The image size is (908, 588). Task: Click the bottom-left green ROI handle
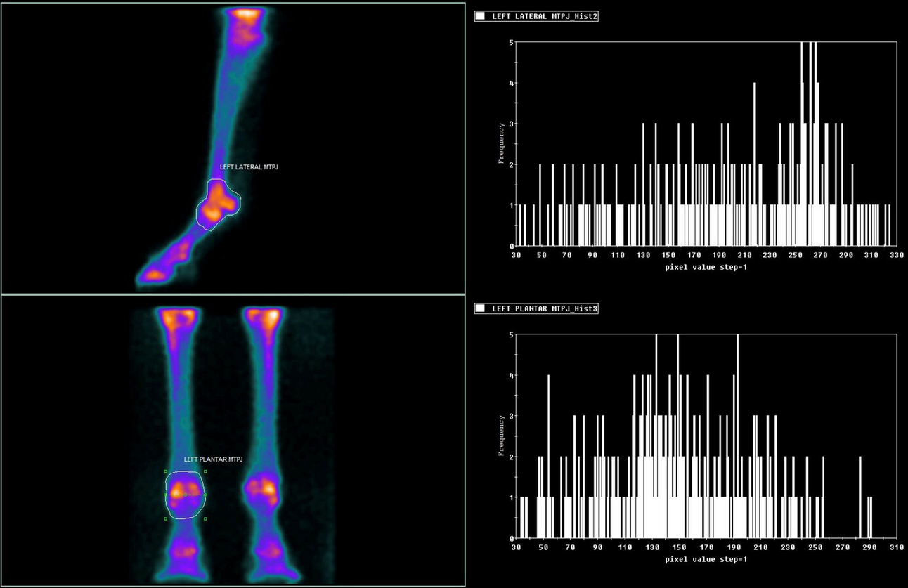tap(165, 518)
